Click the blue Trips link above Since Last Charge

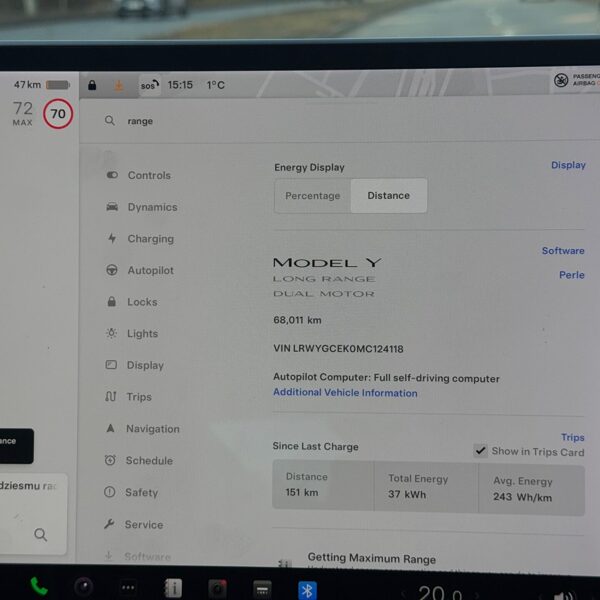572,437
